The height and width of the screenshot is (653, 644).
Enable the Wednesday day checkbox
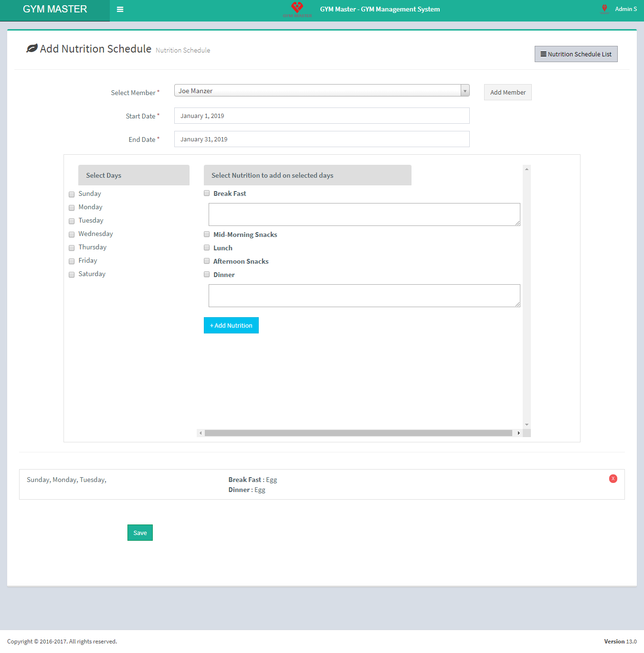(72, 235)
